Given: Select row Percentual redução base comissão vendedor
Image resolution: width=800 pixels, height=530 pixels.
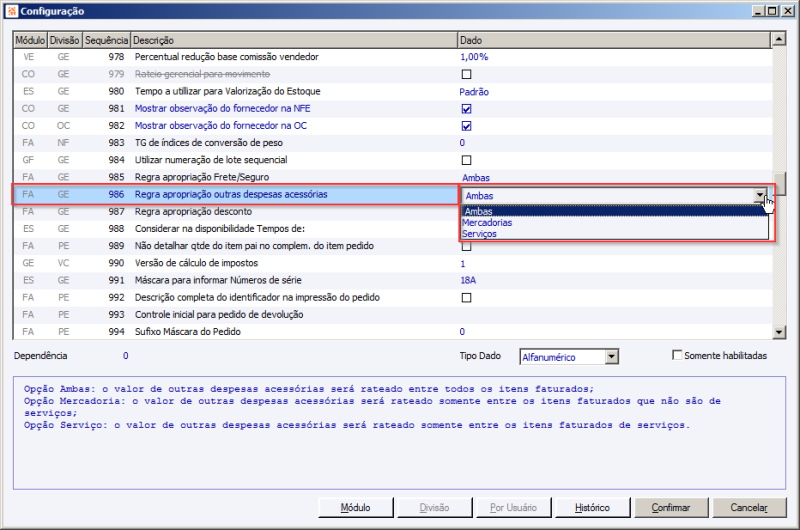Looking at the screenshot, I should click(393, 57).
